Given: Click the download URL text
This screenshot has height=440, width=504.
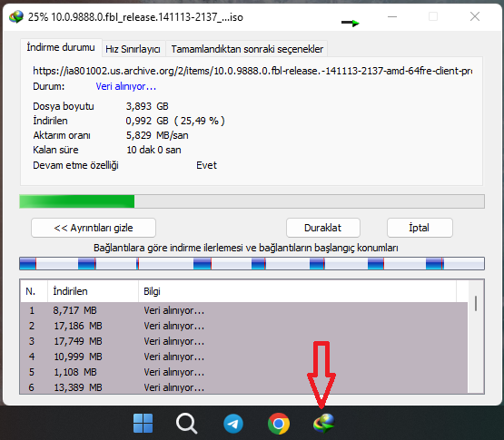Looking at the screenshot, I should pos(252,71).
